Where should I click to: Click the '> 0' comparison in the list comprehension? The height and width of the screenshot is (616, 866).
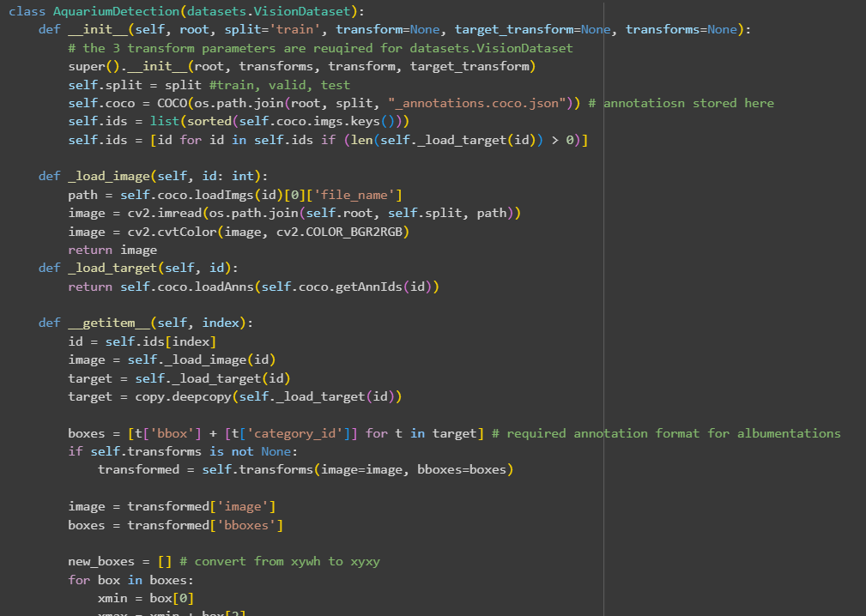(562, 140)
